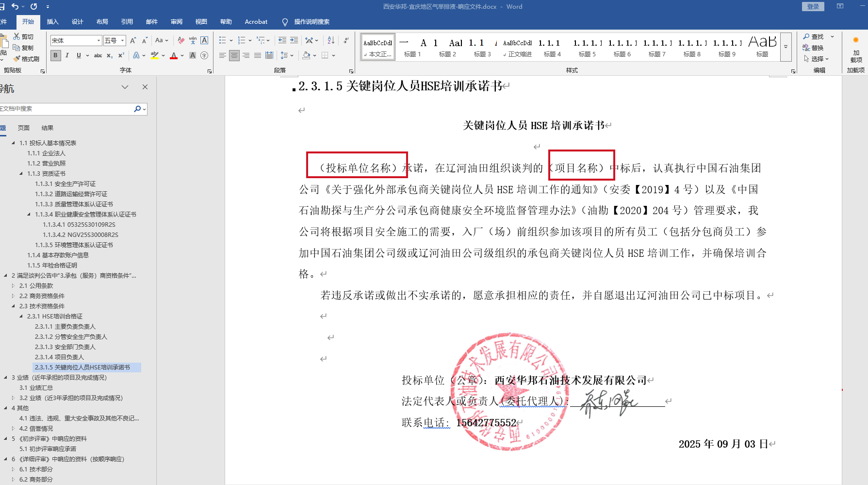Viewport: 868px width, 485px height.
Task: Click the Cut (剪切) scissors icon
Action: pyautogui.click(x=16, y=36)
